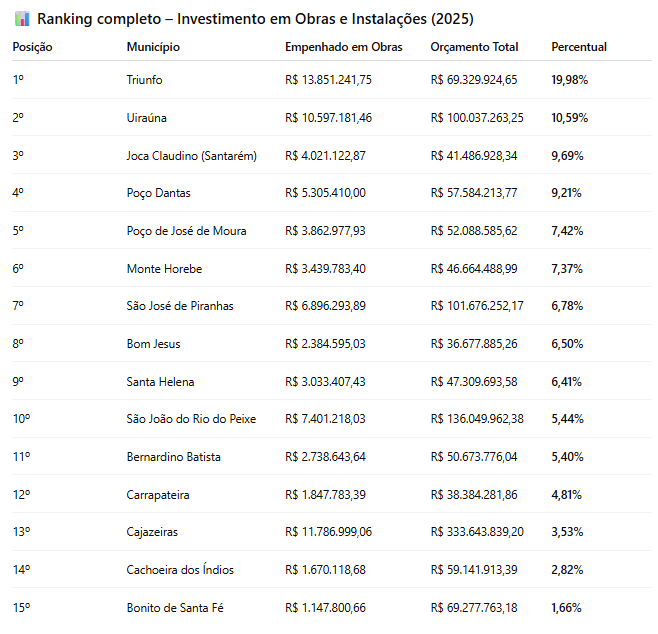The image size is (658, 634).
Task: Select Poço de José de Moura cell
Action: click(x=186, y=231)
